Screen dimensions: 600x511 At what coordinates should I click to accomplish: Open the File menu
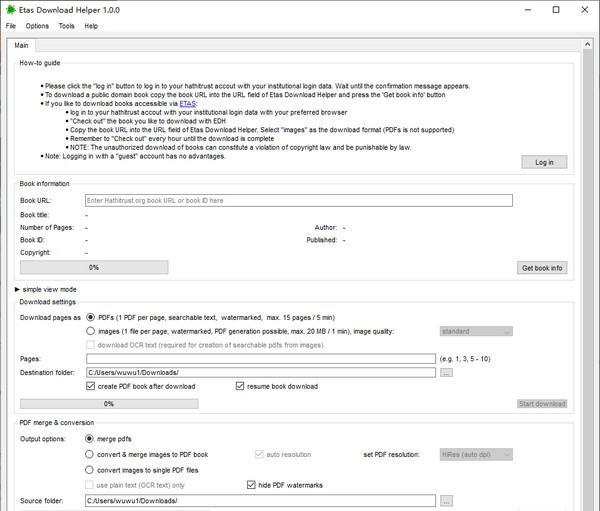click(x=11, y=26)
